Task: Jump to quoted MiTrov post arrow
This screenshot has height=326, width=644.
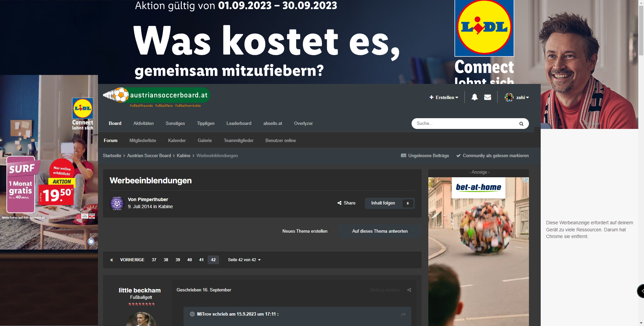Action: 403,314
